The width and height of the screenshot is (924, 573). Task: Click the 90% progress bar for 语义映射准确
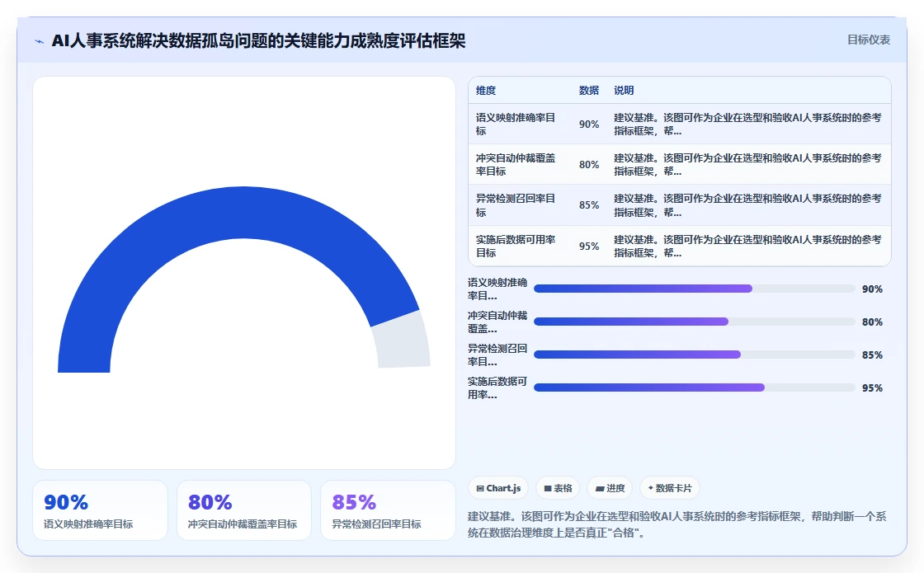coord(694,289)
